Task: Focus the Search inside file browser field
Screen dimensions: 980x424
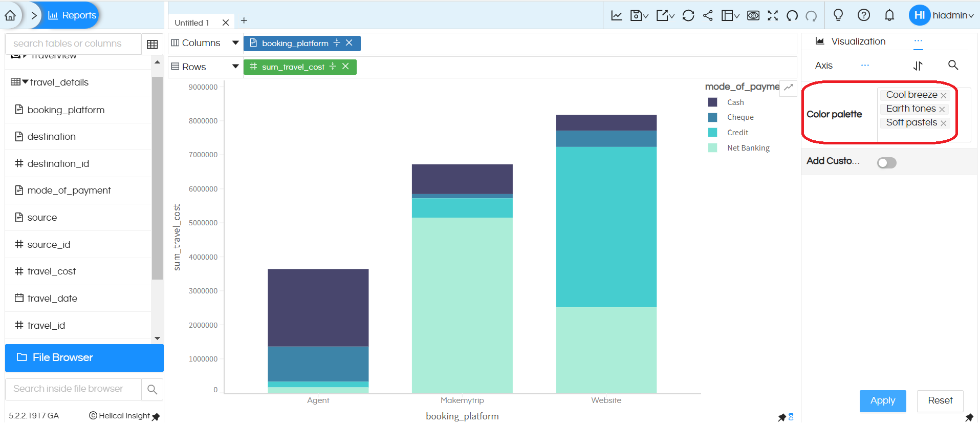Action: coord(73,389)
